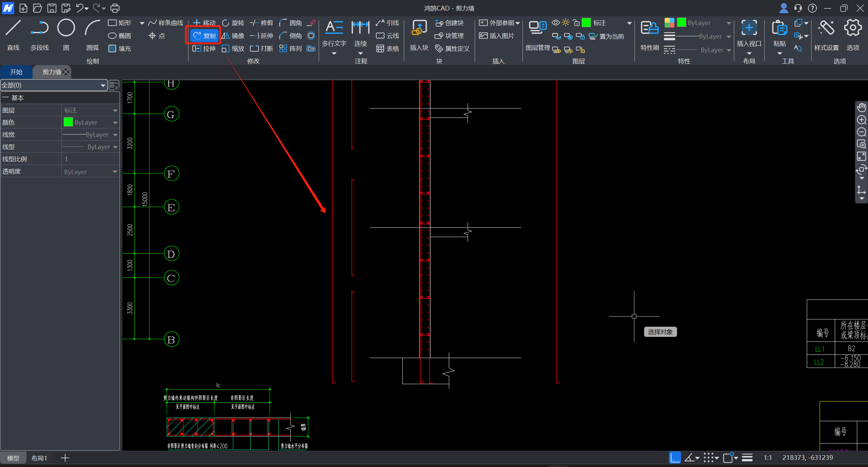Select the 多行文字 multiline text tool

click(334, 28)
